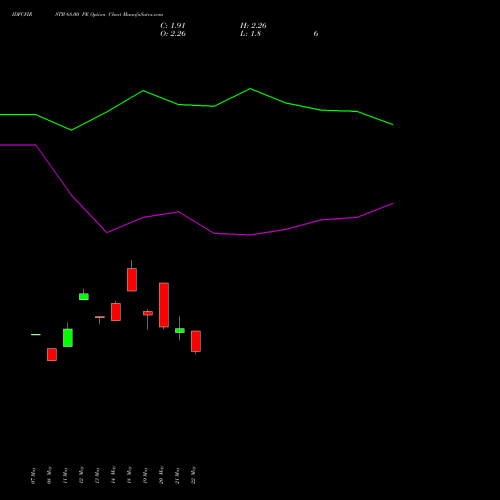Screen dimensions: 500x500
Task: Click the '20 May' date label
Action: pos(161,476)
